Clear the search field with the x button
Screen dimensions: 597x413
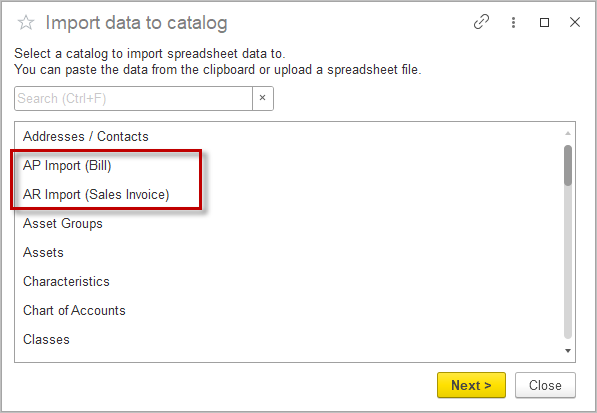pos(263,98)
